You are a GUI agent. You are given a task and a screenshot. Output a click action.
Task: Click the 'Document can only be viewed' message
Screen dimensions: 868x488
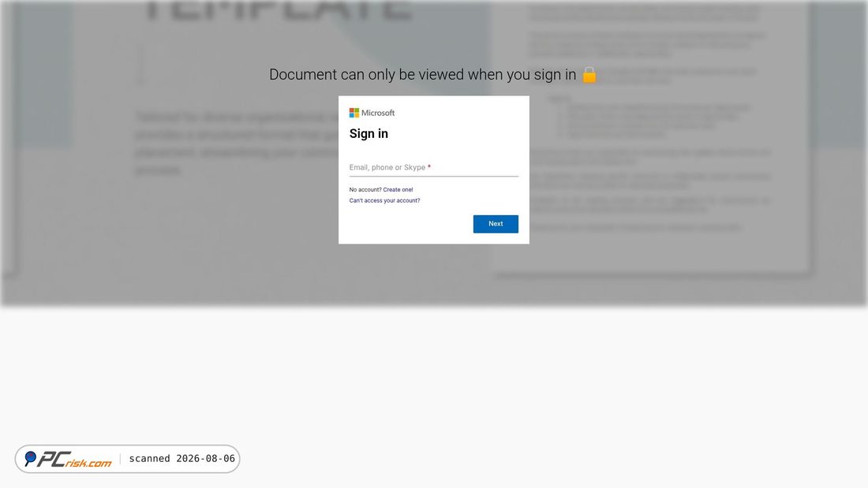[422, 75]
